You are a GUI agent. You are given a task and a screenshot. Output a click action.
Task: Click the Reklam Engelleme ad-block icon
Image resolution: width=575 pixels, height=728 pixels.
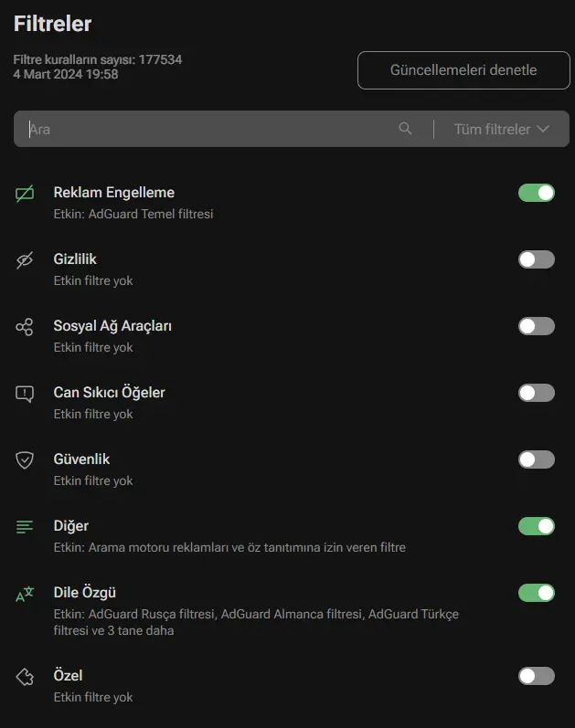click(x=25, y=193)
